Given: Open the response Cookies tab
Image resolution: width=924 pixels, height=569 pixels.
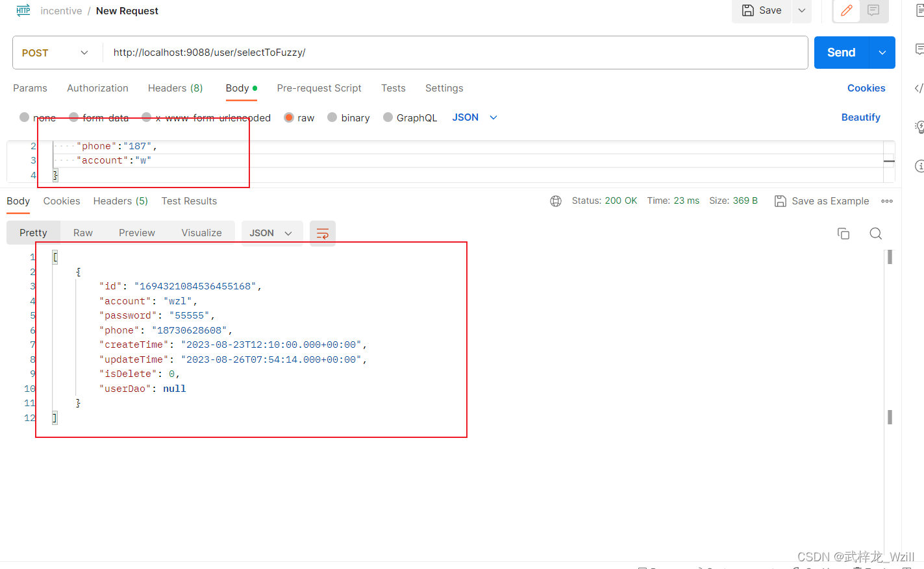Looking at the screenshot, I should (62, 201).
